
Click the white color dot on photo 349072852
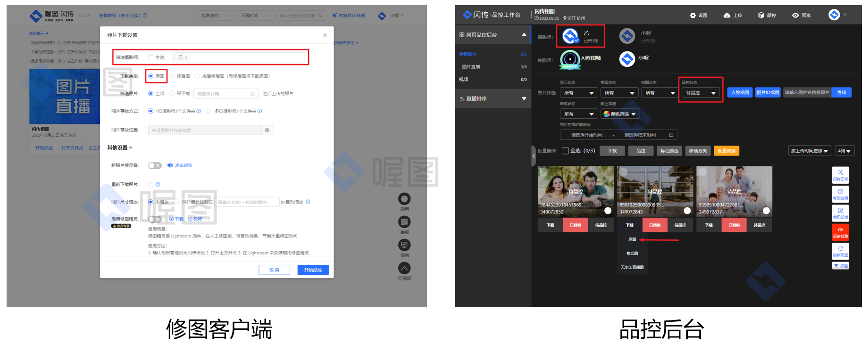(x=608, y=211)
